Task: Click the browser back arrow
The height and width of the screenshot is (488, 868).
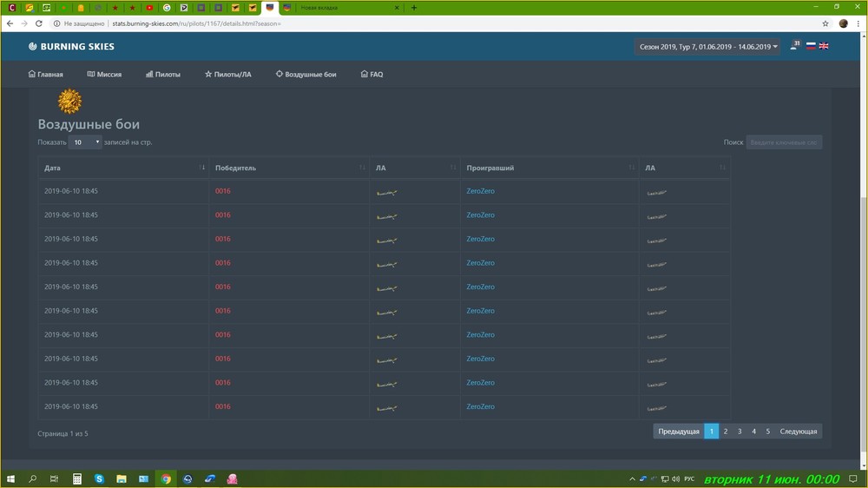Action: [10, 23]
